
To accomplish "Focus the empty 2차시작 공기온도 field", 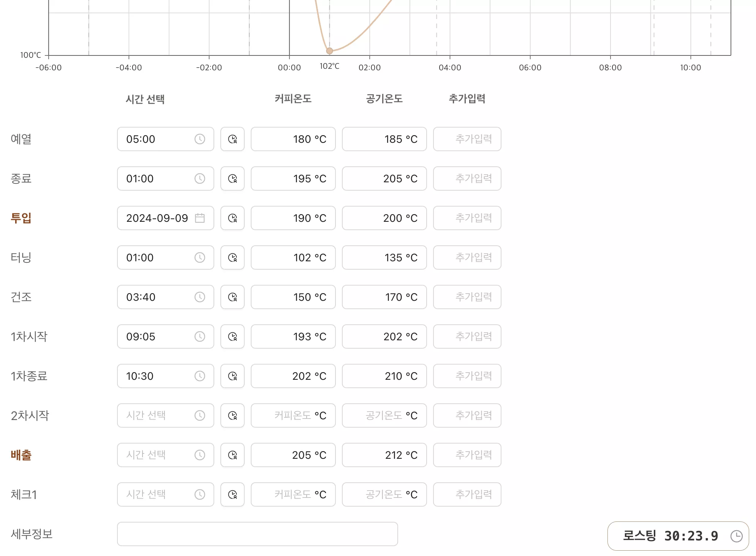I will coord(384,415).
